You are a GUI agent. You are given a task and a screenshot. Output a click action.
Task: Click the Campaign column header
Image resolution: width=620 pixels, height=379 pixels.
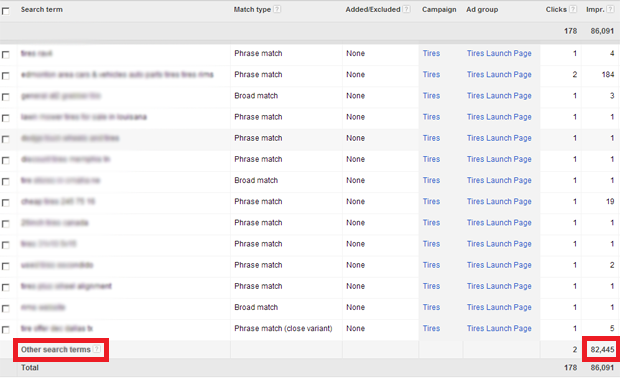pos(439,9)
